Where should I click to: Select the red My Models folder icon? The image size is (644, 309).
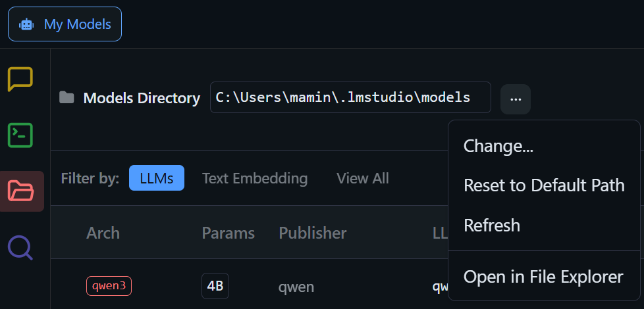click(x=20, y=191)
